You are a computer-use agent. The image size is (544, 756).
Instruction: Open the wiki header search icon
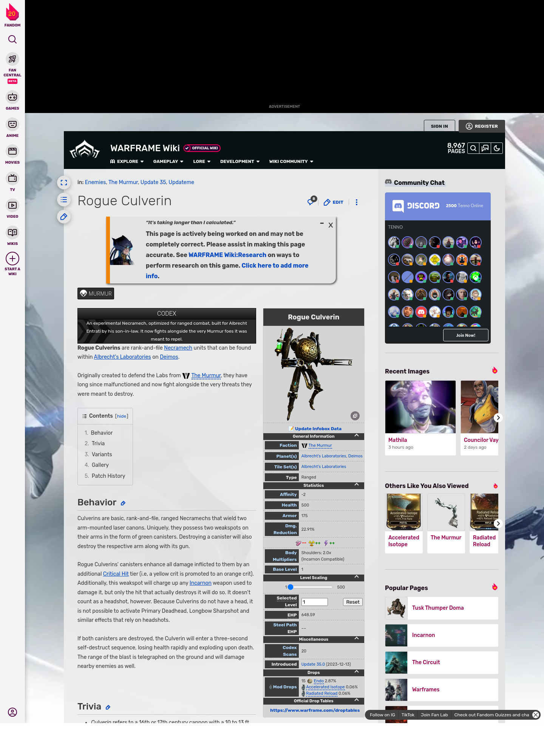click(x=473, y=148)
